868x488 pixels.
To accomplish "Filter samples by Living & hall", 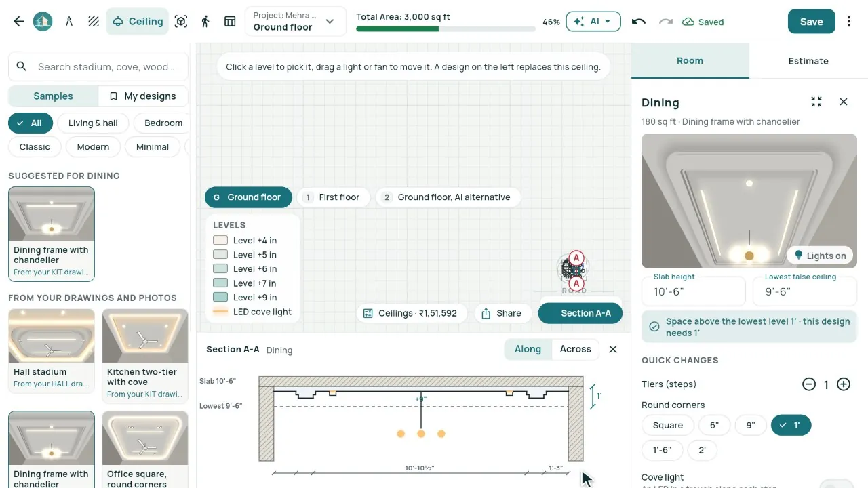I will click(93, 123).
